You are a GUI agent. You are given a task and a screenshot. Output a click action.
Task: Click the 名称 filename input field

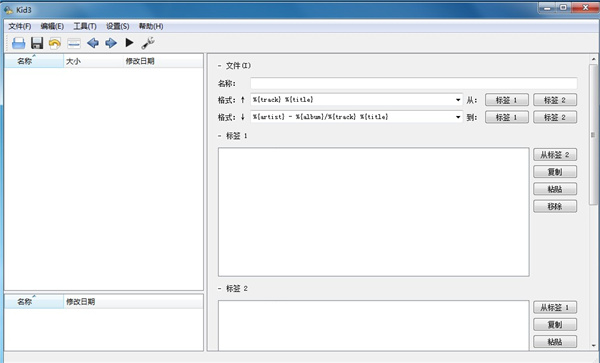[x=414, y=83]
